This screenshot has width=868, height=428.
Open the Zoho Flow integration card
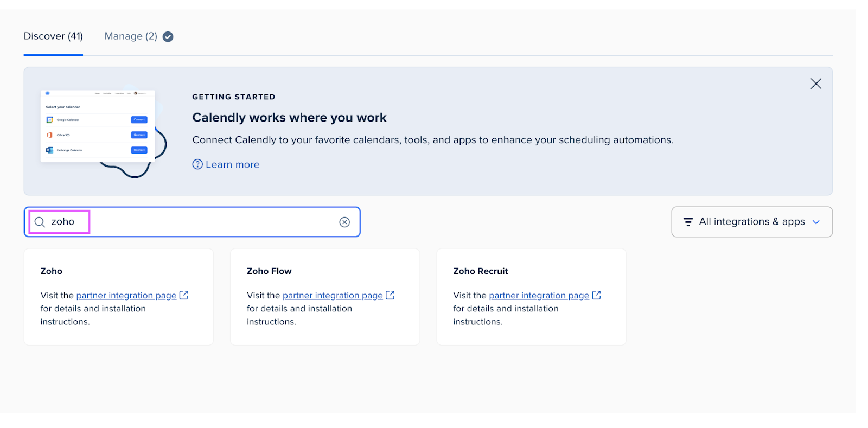click(325, 297)
